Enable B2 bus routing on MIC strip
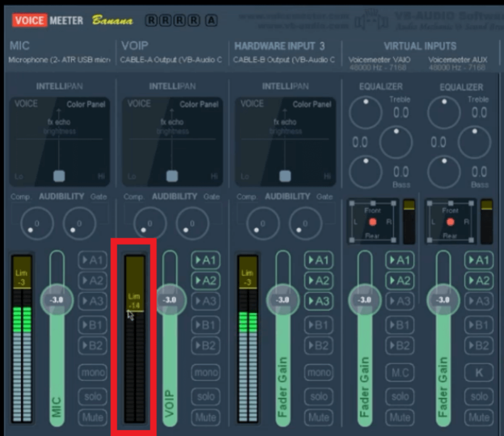Image resolution: width=504 pixels, height=436 pixels. (92, 346)
